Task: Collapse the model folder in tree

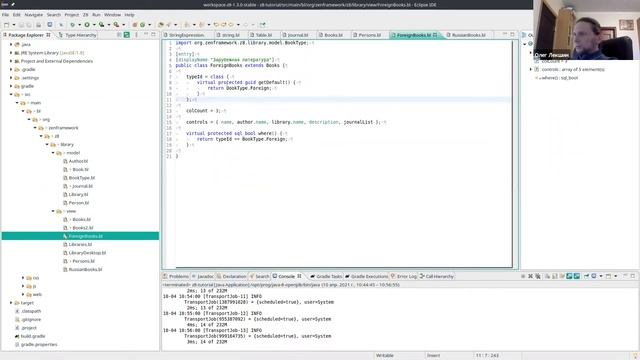Action: pos(53,153)
